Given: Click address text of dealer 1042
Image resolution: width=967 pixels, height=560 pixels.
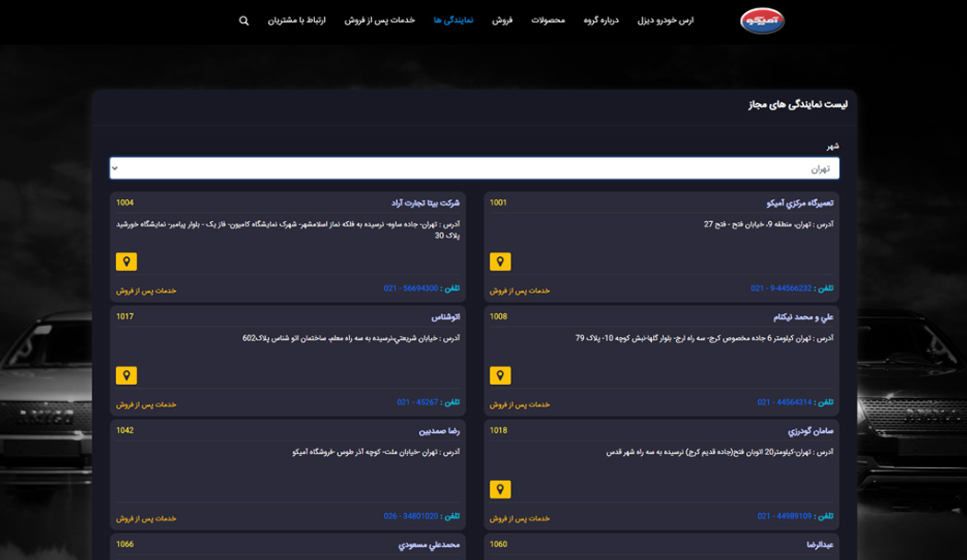Looking at the screenshot, I should pos(376,452).
